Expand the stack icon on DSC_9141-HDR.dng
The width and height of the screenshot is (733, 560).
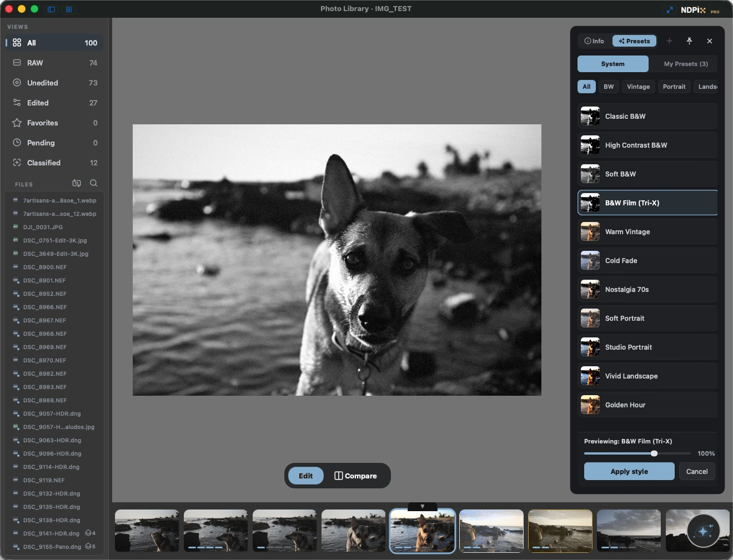point(90,533)
